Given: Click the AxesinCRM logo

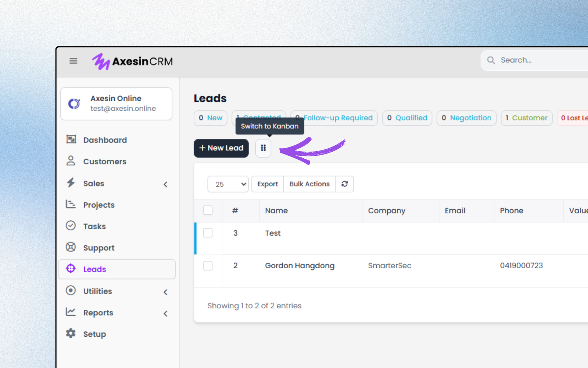Looking at the screenshot, I should pyautogui.click(x=133, y=61).
